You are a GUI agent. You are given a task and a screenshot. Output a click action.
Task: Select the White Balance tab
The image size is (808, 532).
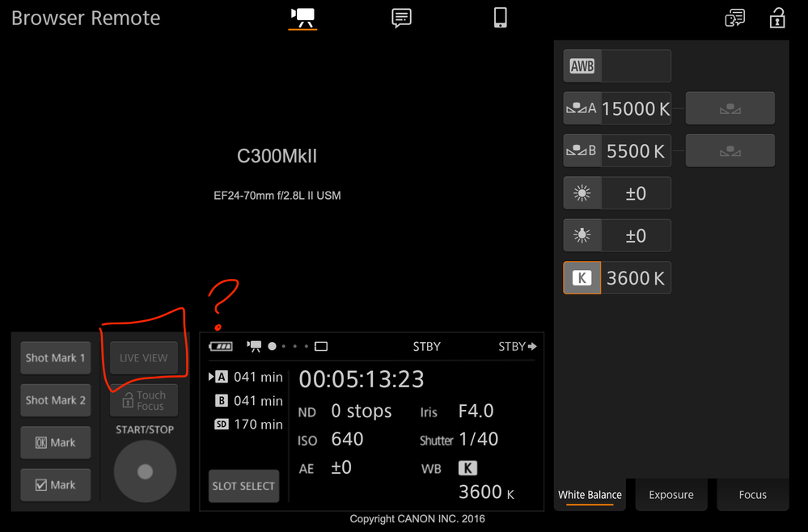click(590, 494)
